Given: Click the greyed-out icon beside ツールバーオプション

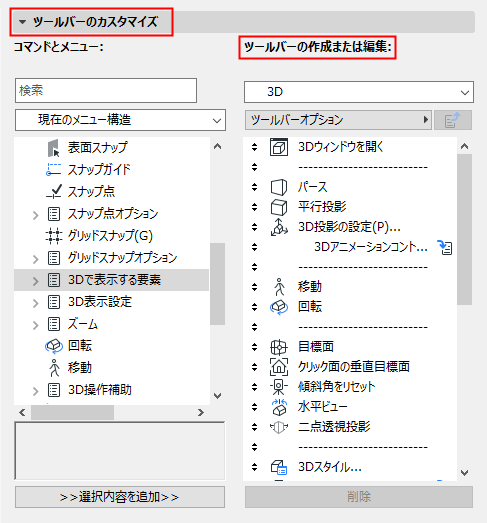Looking at the screenshot, I should 453,120.
